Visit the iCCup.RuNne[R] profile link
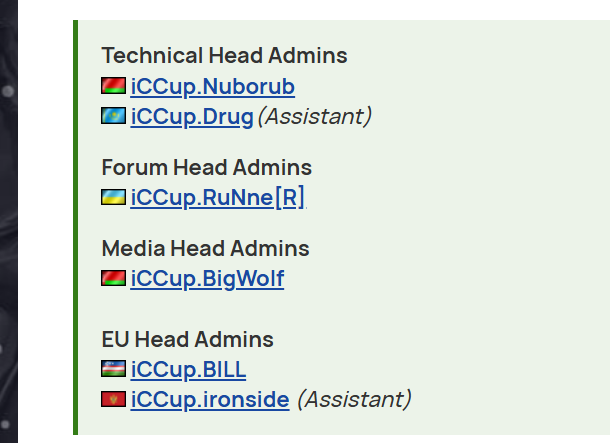The height and width of the screenshot is (443, 610). point(217,198)
